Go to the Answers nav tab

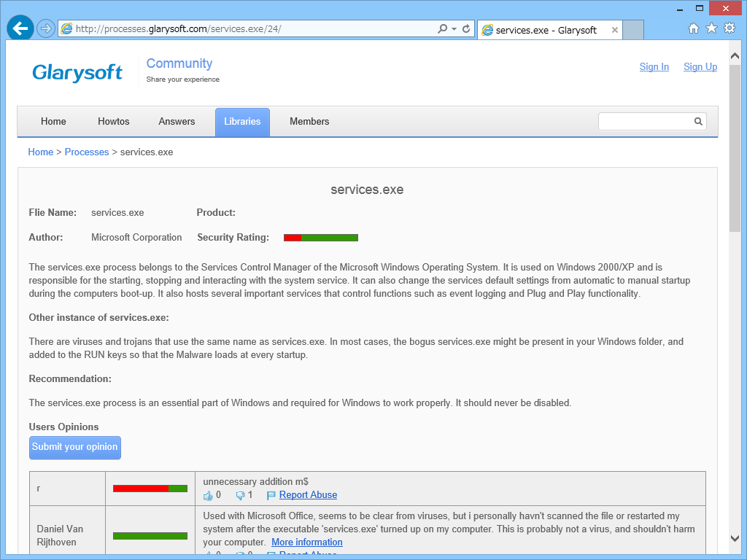pos(177,122)
